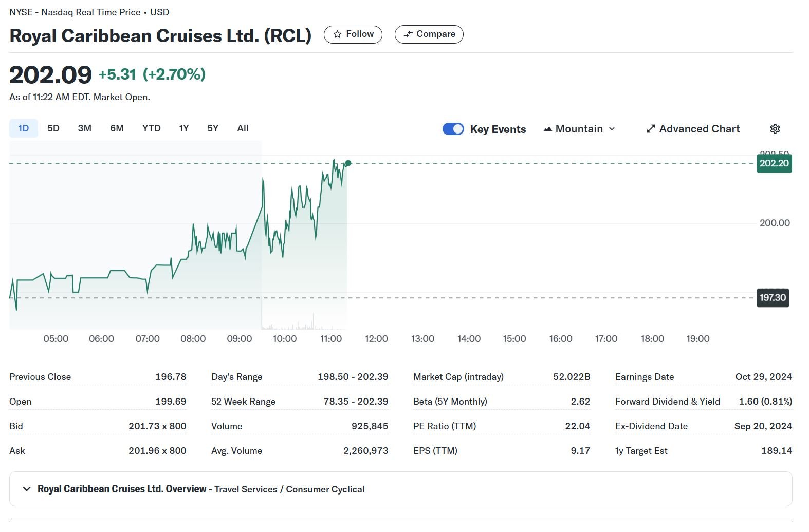Click the PE Ratio value 22.04
The height and width of the screenshot is (532, 809).
pyautogui.click(x=577, y=426)
